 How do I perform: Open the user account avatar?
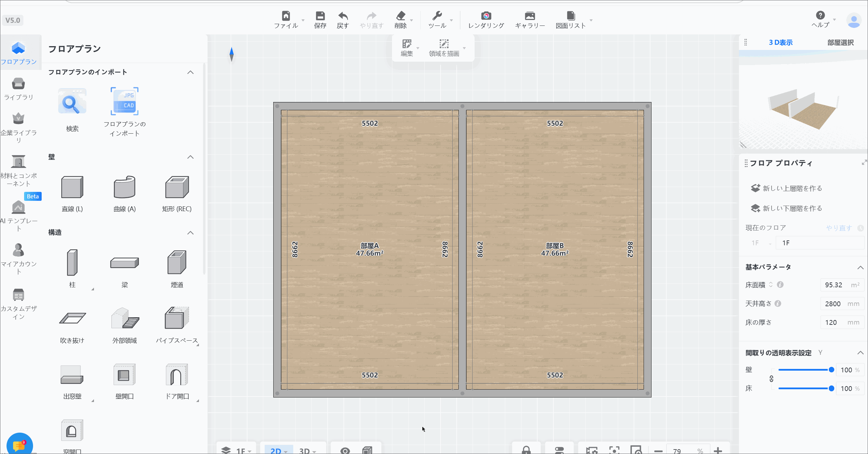[x=854, y=20]
